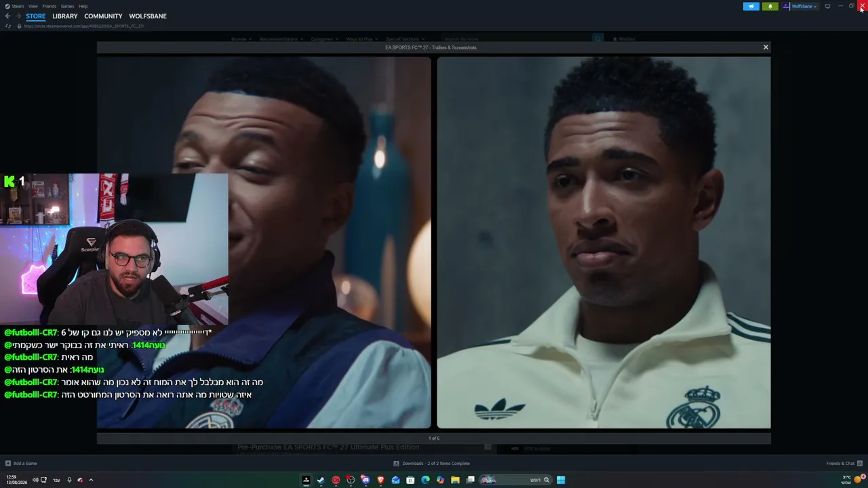The width and height of the screenshot is (868, 488).
Task: Click Add a Game
Action: click(21, 464)
